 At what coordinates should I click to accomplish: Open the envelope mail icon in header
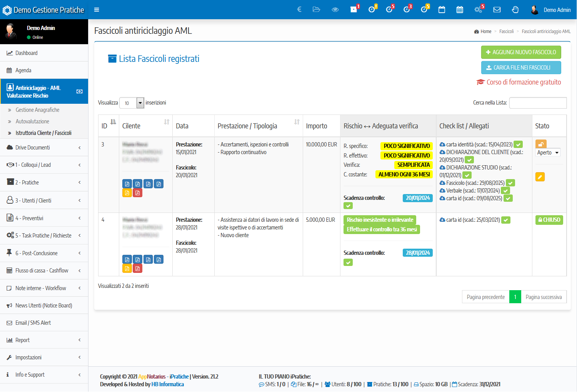[x=497, y=10]
